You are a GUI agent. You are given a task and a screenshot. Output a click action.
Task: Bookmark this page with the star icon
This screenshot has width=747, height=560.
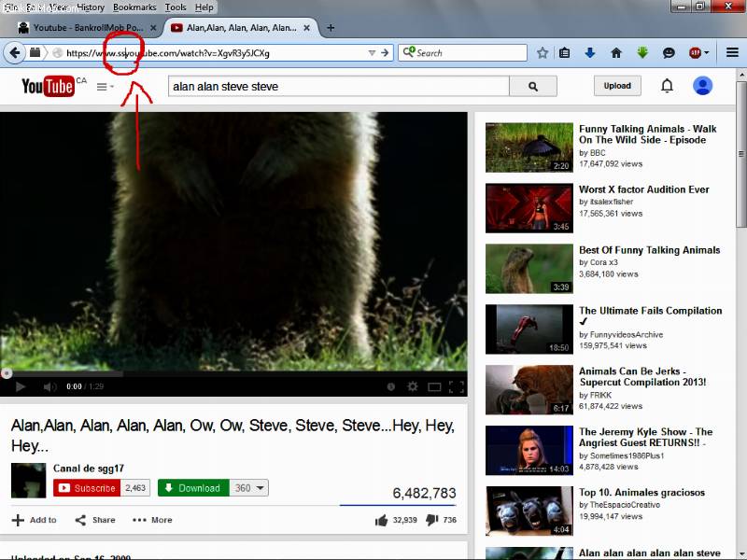pyautogui.click(x=543, y=53)
